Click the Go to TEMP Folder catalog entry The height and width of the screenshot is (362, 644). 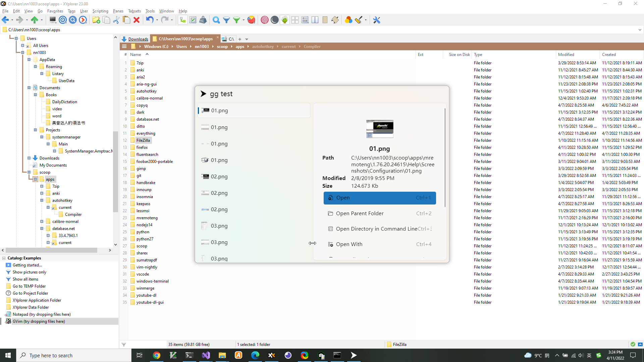point(29,286)
